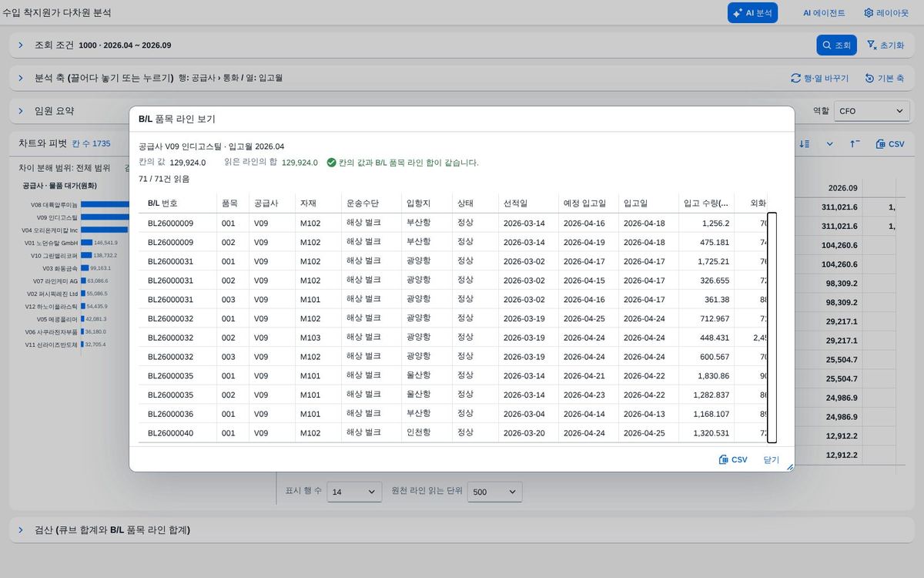Click the modal table vertical scrollbar
Screen dimensions: 924x578
click(x=772, y=328)
